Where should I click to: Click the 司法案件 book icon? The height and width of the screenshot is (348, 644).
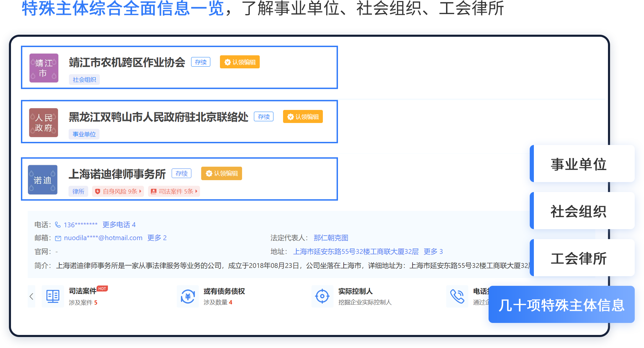pyautogui.click(x=53, y=296)
